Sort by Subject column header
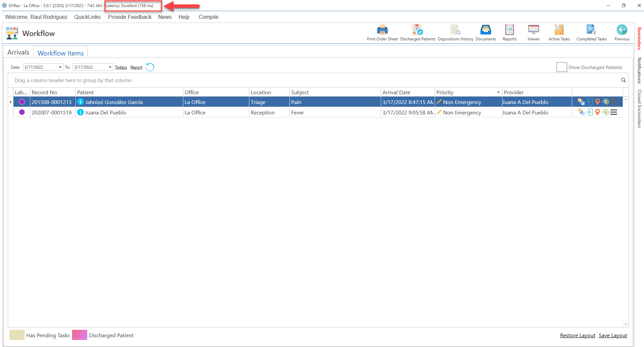 click(x=335, y=92)
